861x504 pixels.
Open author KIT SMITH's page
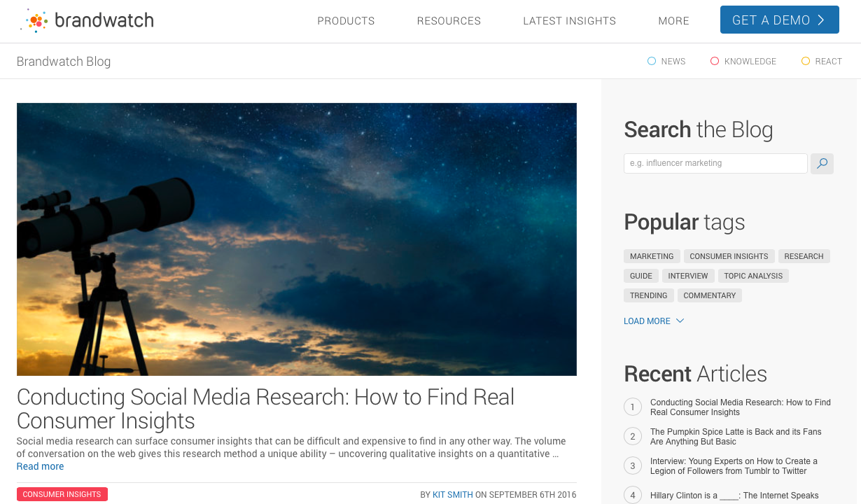point(453,495)
